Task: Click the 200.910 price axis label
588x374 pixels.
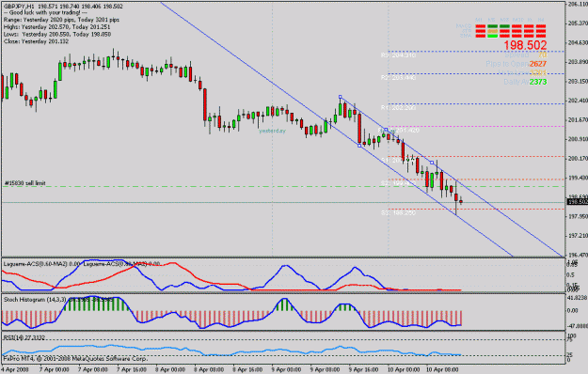Action: click(x=578, y=139)
